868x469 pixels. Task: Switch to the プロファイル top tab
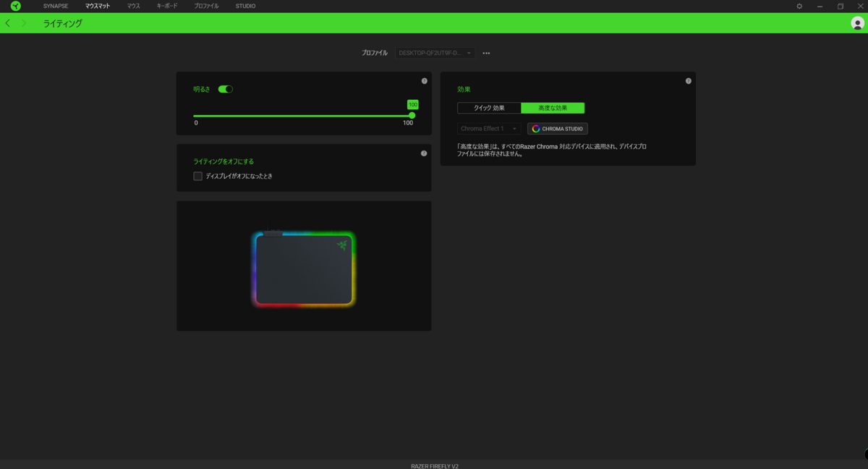[206, 6]
